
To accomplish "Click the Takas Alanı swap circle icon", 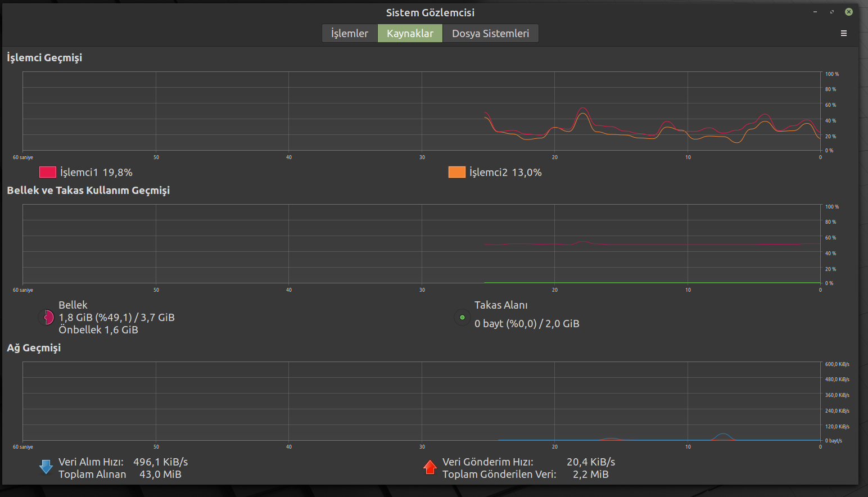I will coord(462,318).
